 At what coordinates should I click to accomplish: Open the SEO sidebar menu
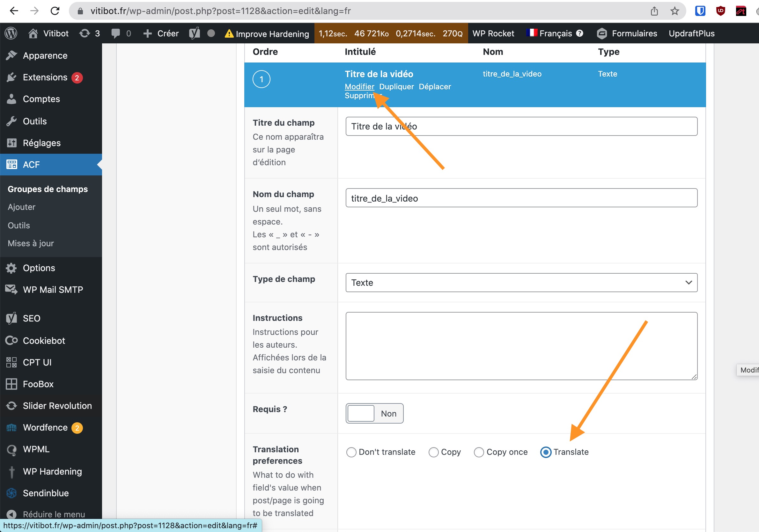pyautogui.click(x=51, y=318)
